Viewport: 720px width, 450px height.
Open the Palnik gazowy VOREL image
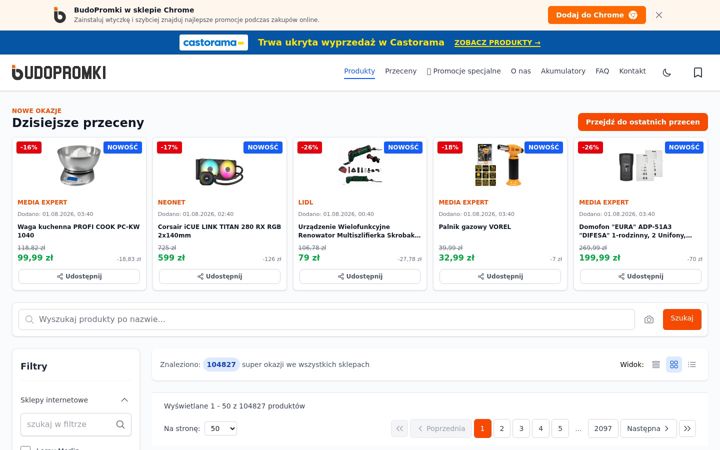tap(500, 164)
